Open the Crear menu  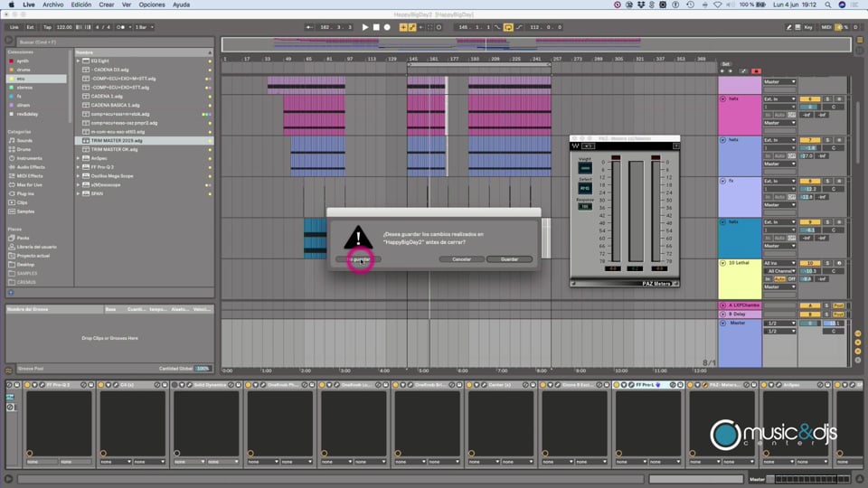[x=107, y=5]
